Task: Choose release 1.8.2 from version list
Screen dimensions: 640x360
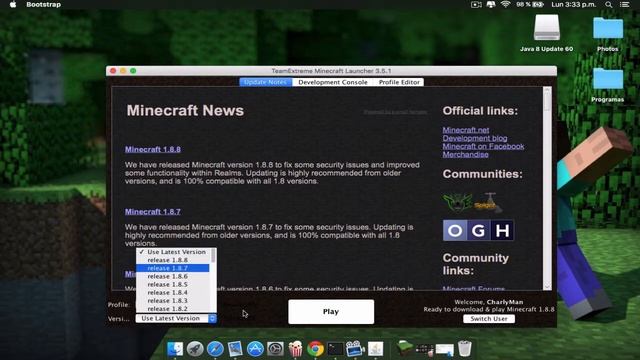Action: click(x=173, y=309)
